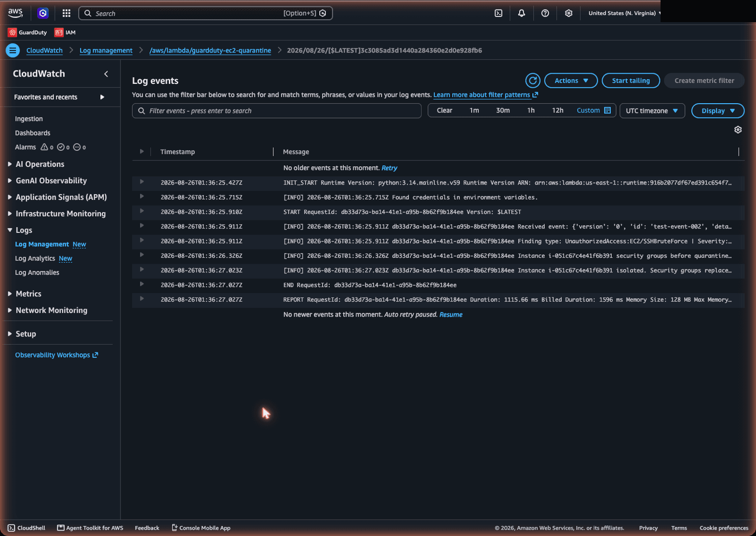Select the 12h time range
The height and width of the screenshot is (536, 756).
click(x=558, y=110)
